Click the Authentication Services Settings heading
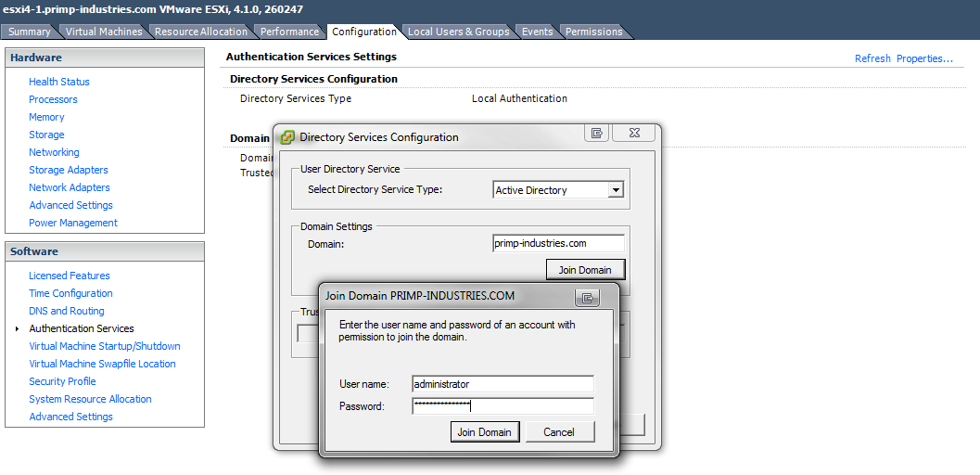The height and width of the screenshot is (475, 980). pyautogui.click(x=312, y=57)
